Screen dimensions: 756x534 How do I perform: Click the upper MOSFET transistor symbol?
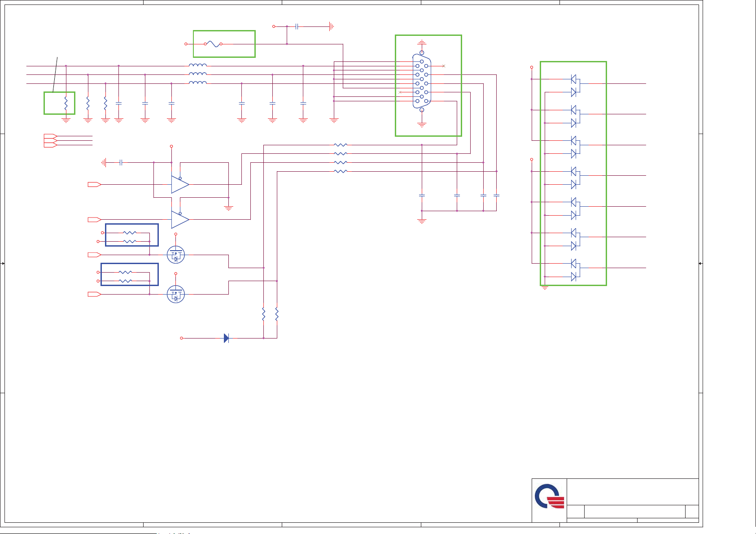(x=176, y=255)
